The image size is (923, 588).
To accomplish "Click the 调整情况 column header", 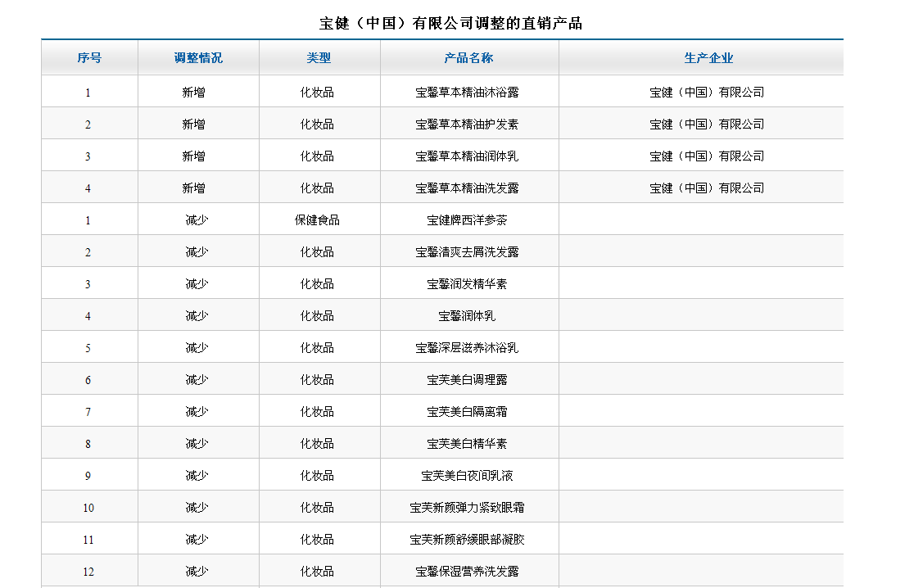I will [x=198, y=58].
